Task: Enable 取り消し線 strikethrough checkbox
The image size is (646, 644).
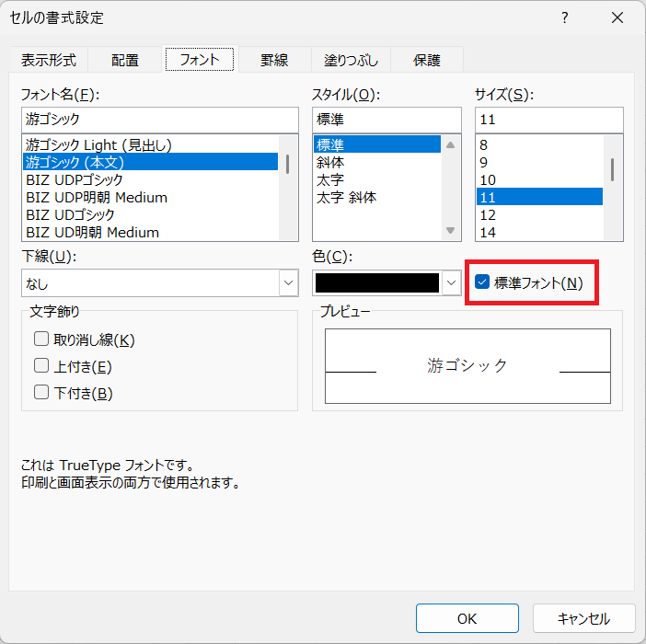Action: click(x=41, y=339)
